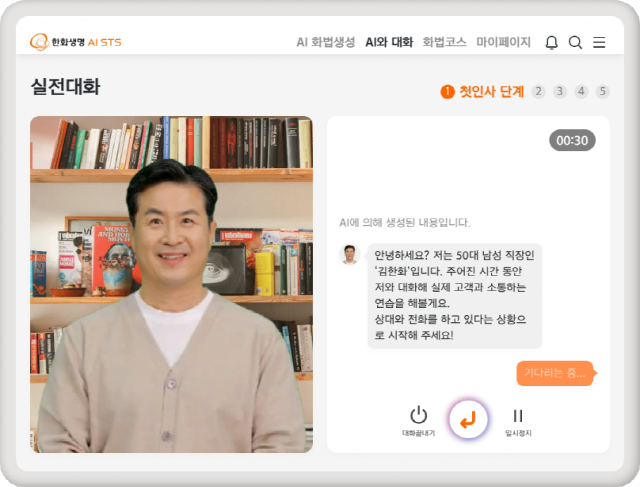The width and height of the screenshot is (640, 487).
Task: Jump to step 3 indicator
Action: point(560,91)
